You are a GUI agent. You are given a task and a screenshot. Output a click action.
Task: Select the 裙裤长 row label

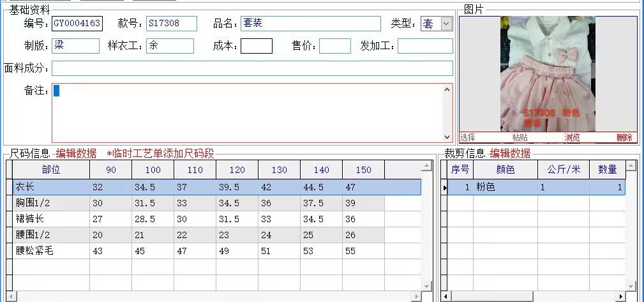click(x=51, y=219)
